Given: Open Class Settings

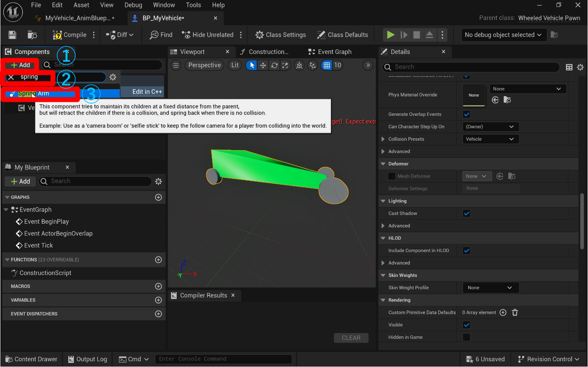Looking at the screenshot, I should (x=281, y=35).
